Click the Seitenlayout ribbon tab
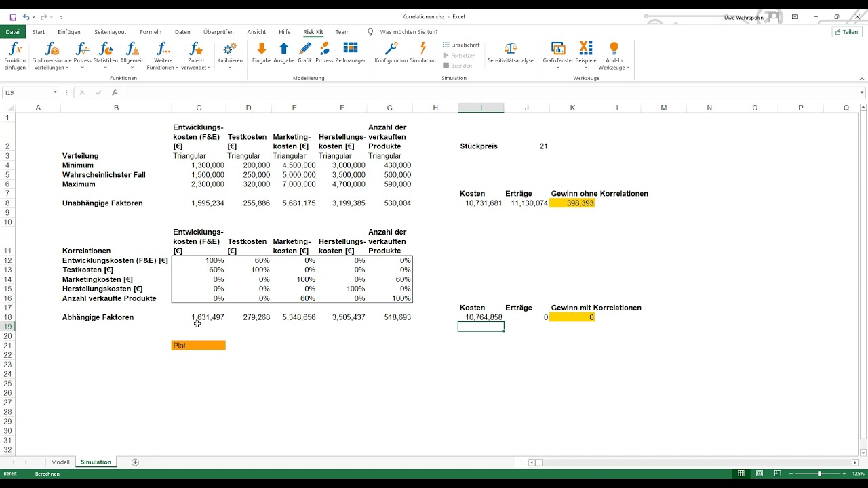This screenshot has width=868, height=488. click(x=110, y=32)
